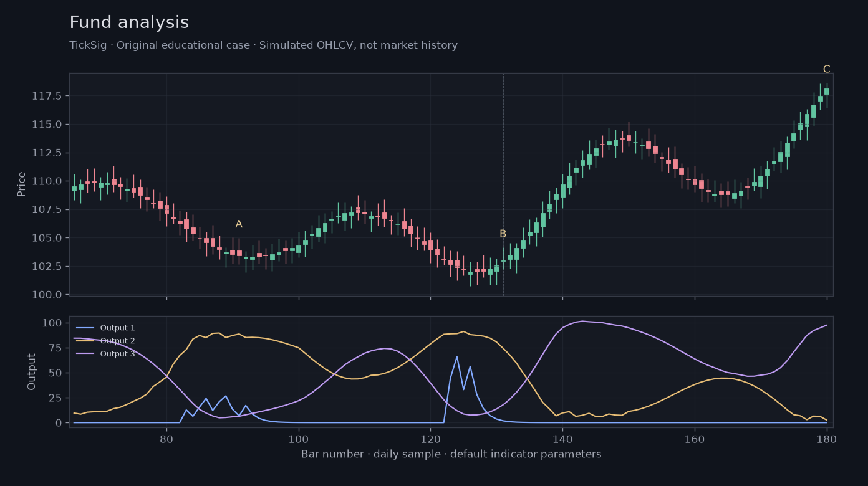Click the 'Output 1' legend entry

pyautogui.click(x=117, y=328)
